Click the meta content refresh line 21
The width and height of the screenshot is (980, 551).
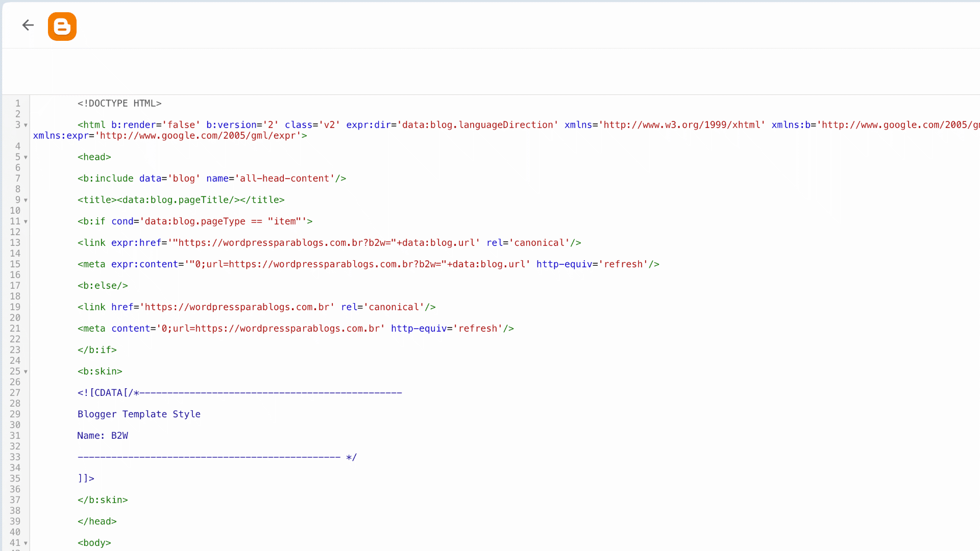point(296,329)
